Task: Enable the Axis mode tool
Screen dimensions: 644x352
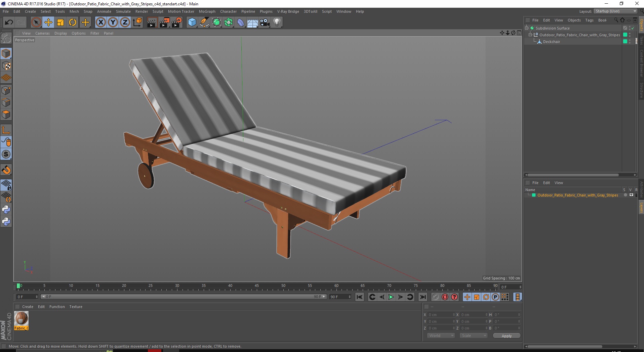Action: click(x=6, y=130)
